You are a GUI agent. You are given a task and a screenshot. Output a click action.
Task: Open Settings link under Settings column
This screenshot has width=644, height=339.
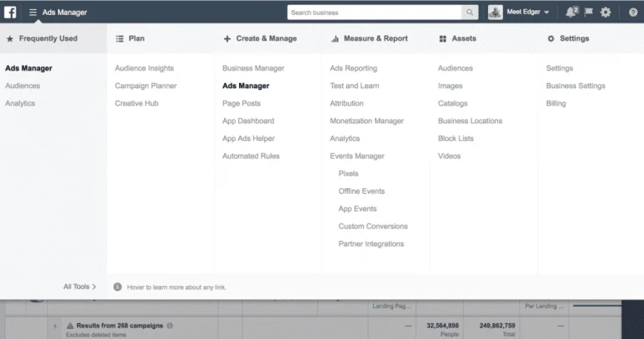559,68
